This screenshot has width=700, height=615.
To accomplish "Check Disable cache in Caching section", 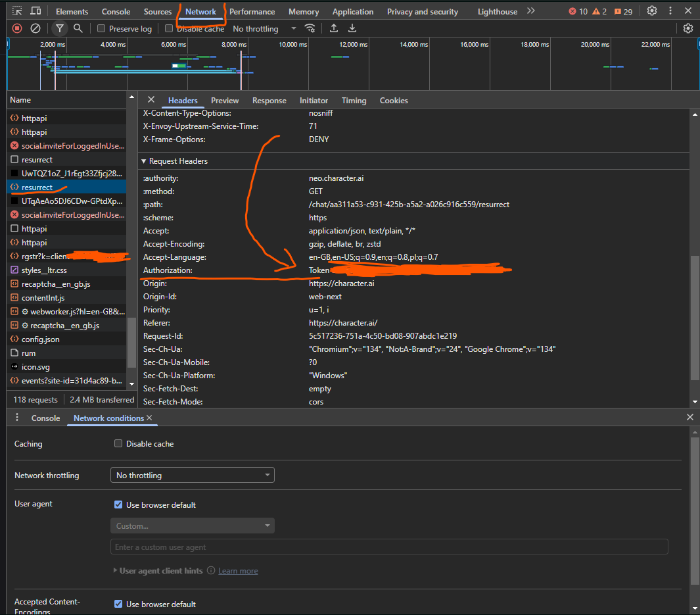I will (x=118, y=444).
